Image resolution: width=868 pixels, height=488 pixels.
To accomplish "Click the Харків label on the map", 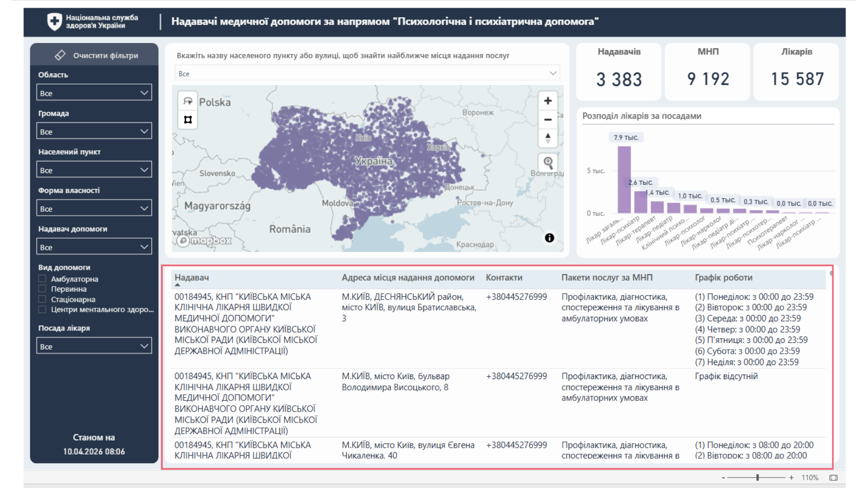I will (x=438, y=147).
